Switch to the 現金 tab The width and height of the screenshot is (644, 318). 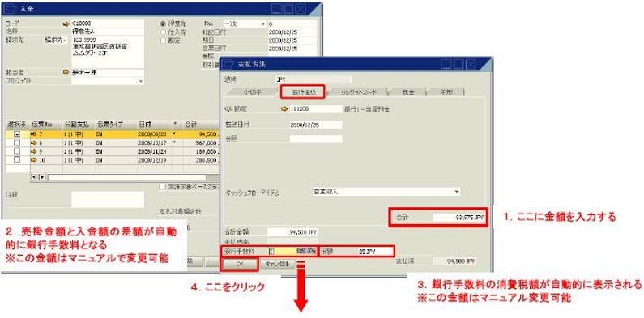(408, 92)
